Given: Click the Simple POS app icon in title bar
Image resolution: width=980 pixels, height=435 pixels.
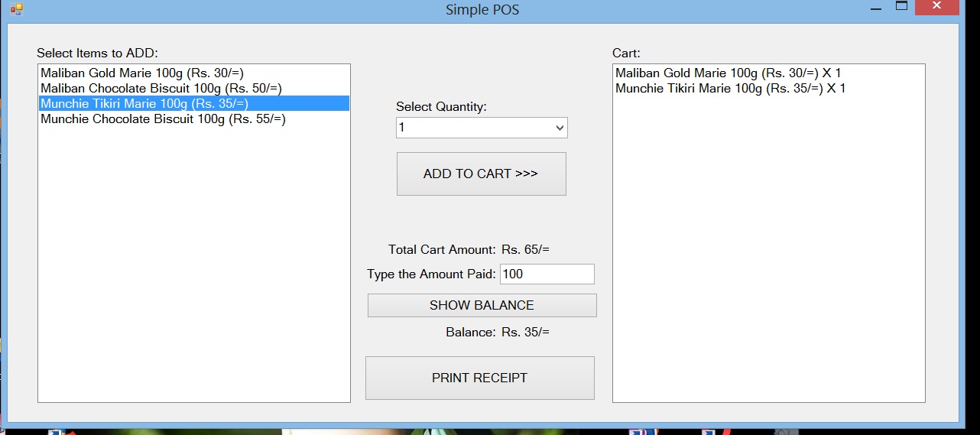Looking at the screenshot, I should click(x=17, y=9).
